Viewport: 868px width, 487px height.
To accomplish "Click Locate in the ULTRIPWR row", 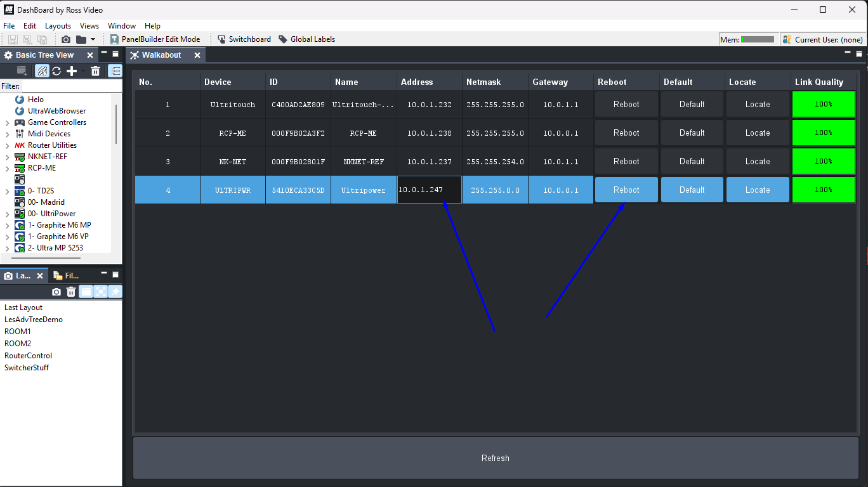I will pyautogui.click(x=758, y=190).
